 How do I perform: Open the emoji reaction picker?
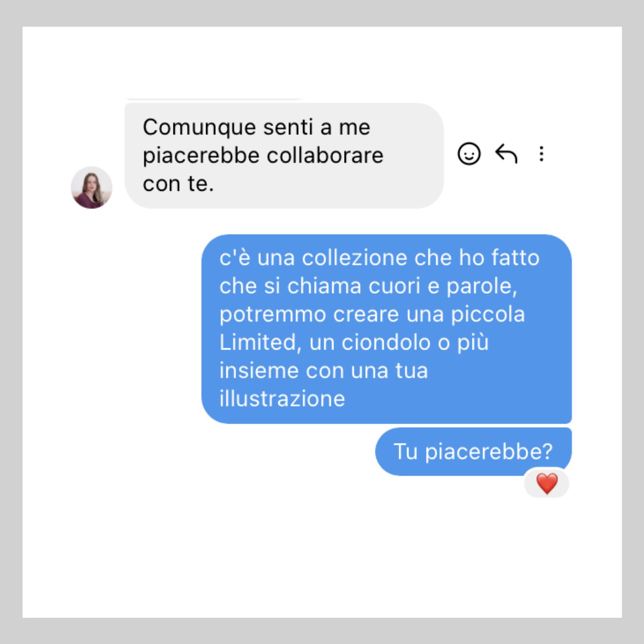(469, 154)
